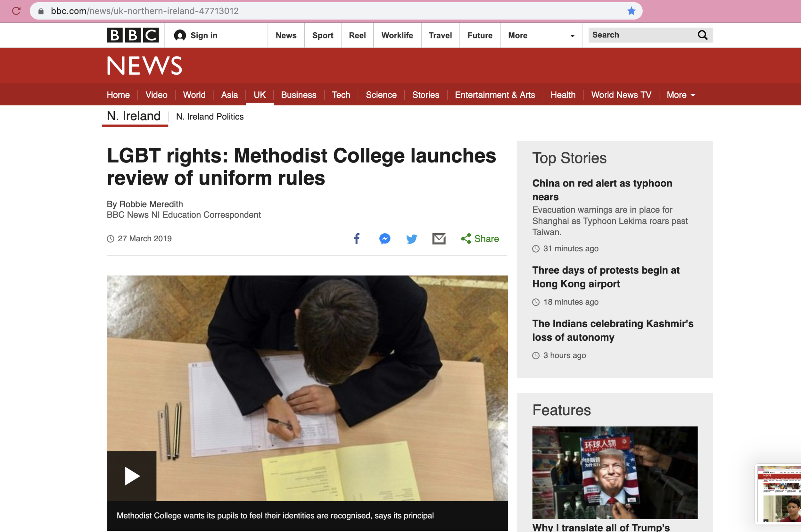Play the Methodist College video
Image resolution: width=801 pixels, height=532 pixels.
pyautogui.click(x=132, y=476)
